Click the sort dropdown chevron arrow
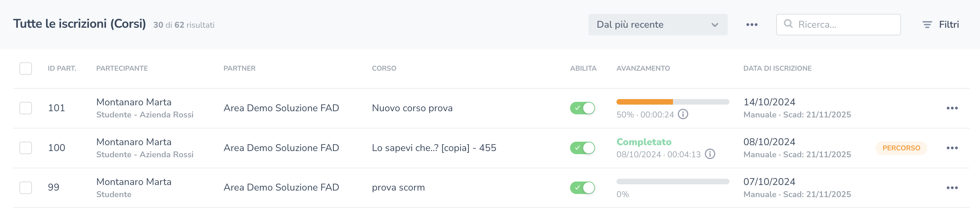This screenshot has width=980, height=212. pos(715,25)
